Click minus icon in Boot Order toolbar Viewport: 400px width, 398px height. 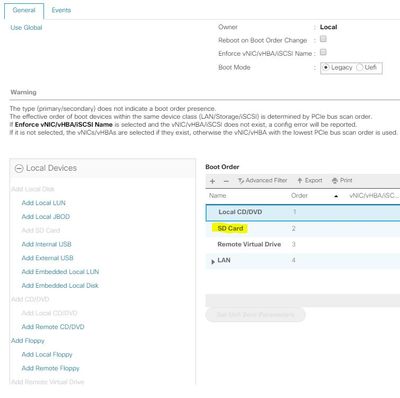click(x=226, y=181)
